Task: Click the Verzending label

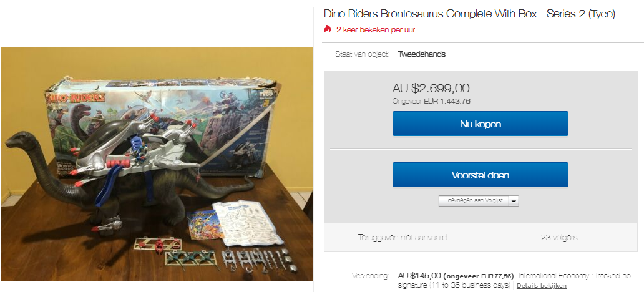Action: pos(369,276)
